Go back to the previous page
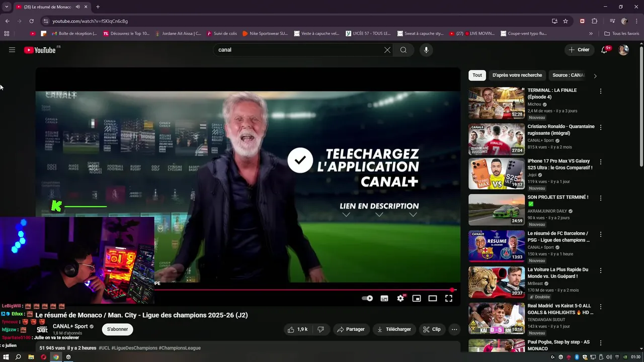The width and height of the screenshot is (644, 362). (x=7, y=21)
